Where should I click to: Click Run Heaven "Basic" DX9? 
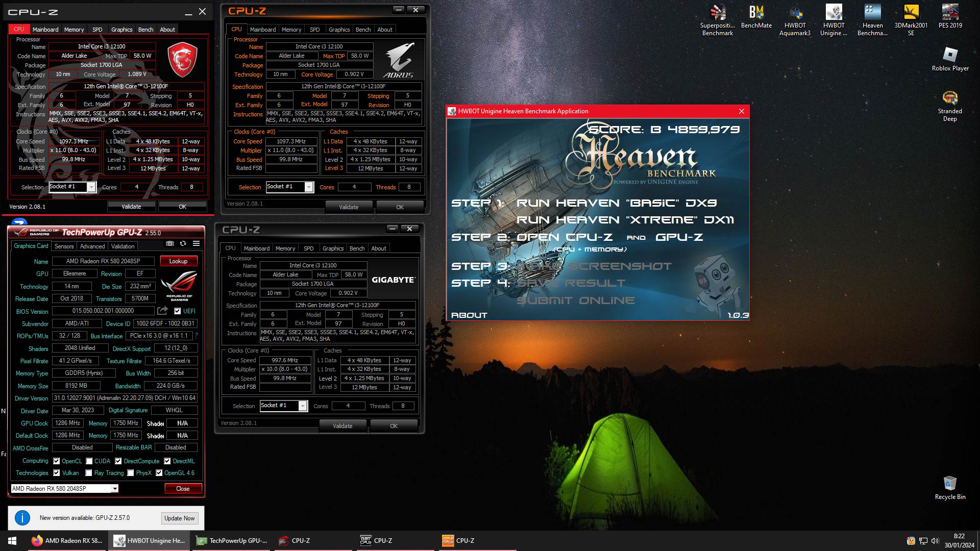[617, 203]
